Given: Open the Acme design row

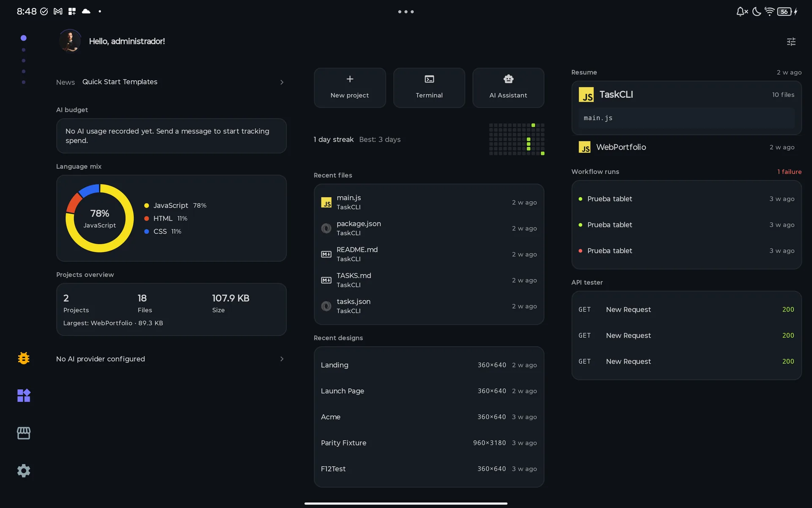Looking at the screenshot, I should [429, 417].
